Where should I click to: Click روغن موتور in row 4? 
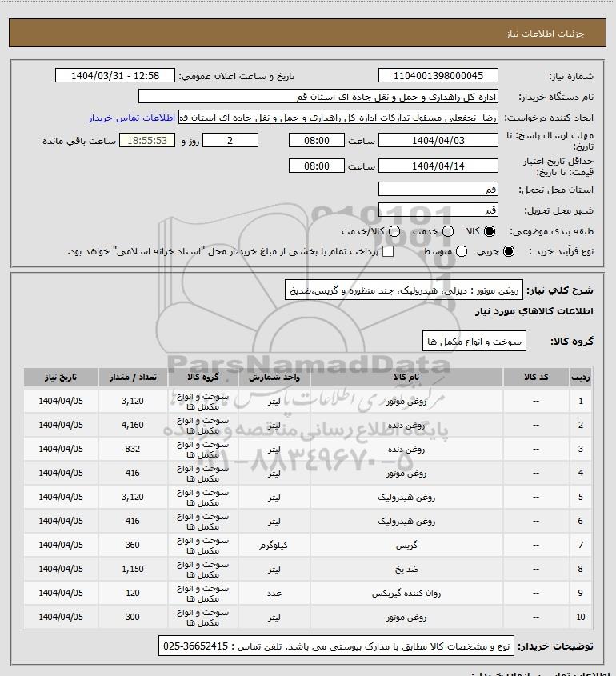point(406,474)
